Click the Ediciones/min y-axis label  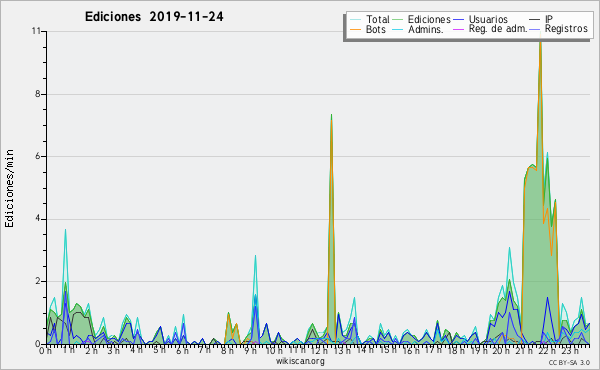click(10, 188)
